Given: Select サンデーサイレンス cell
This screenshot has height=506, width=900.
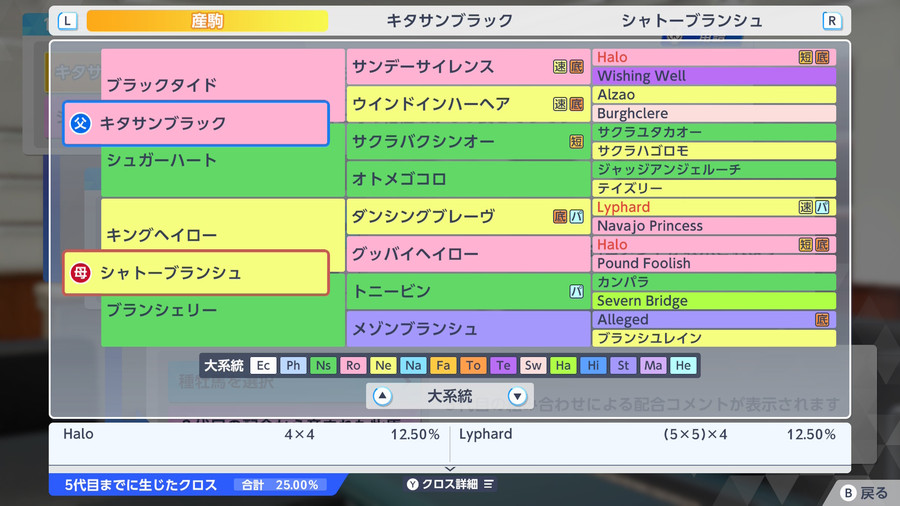Looking at the screenshot, I should pyautogui.click(x=468, y=67).
